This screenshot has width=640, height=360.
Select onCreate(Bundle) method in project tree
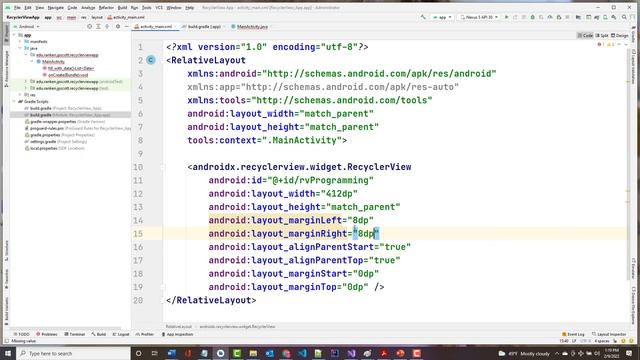68,75
